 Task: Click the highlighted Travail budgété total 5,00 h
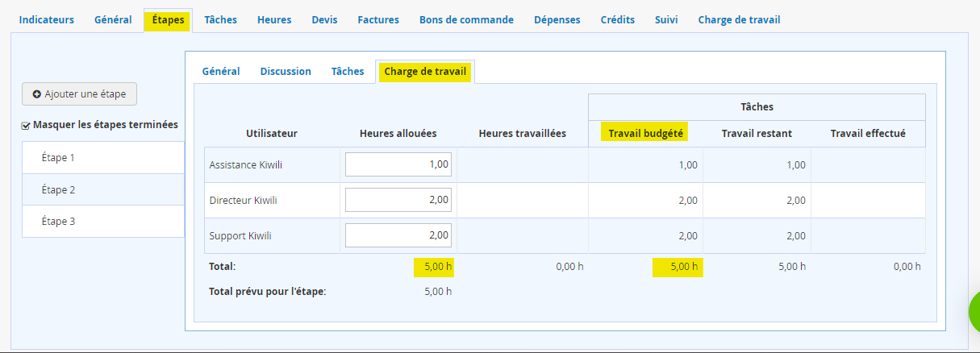click(x=678, y=267)
